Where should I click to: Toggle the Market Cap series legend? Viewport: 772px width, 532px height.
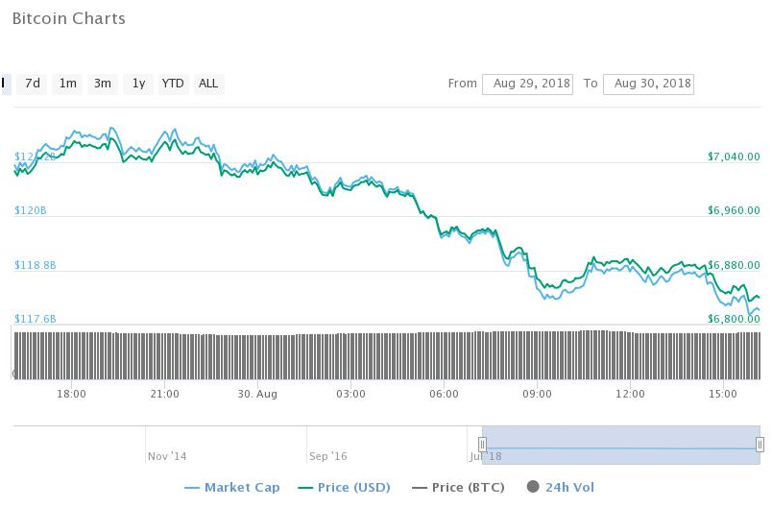(242, 488)
